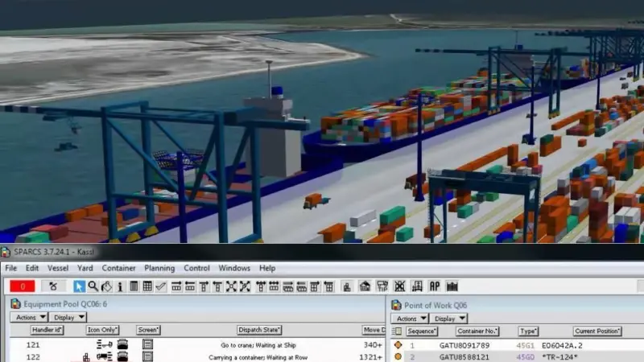Select the hand pan tool

point(107,286)
